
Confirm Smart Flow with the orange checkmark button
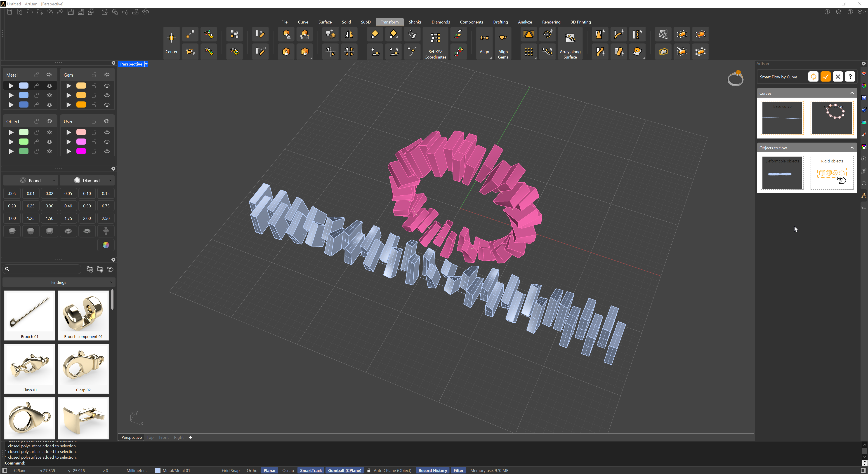coord(826,77)
